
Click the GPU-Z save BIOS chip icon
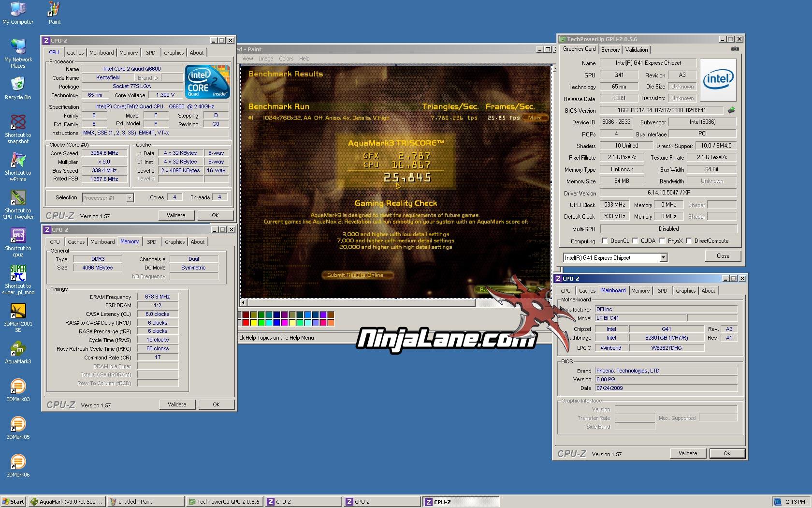click(x=731, y=110)
